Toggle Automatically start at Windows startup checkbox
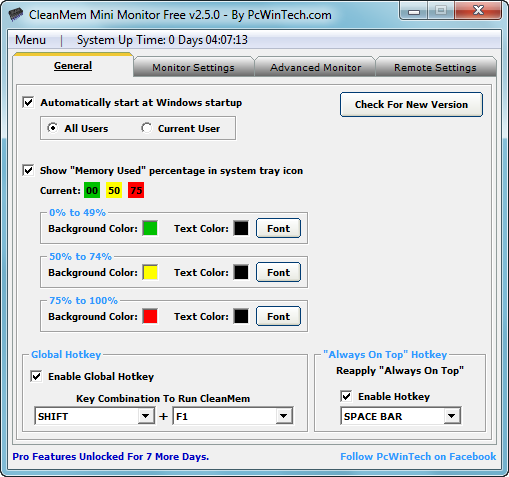 point(28,102)
